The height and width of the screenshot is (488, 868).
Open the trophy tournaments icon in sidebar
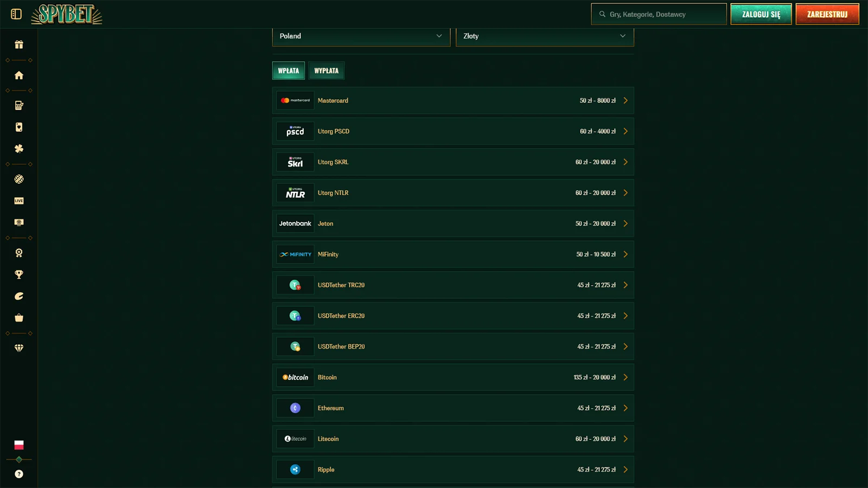(19, 274)
